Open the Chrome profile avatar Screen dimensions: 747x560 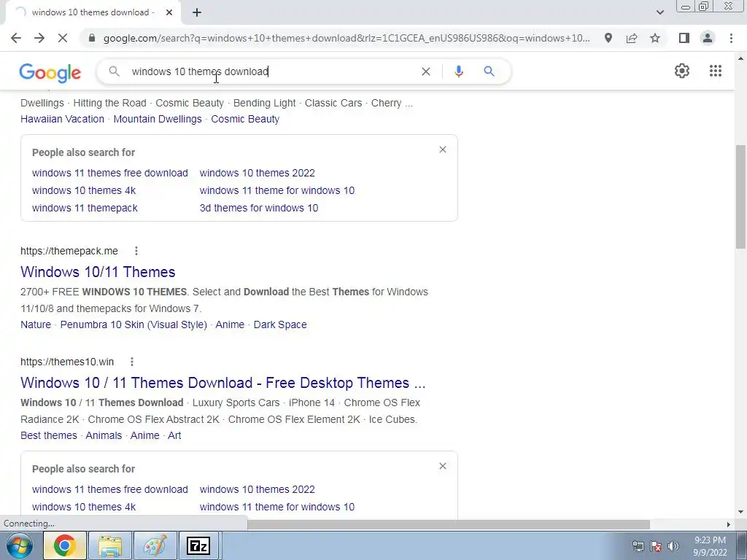click(x=708, y=38)
